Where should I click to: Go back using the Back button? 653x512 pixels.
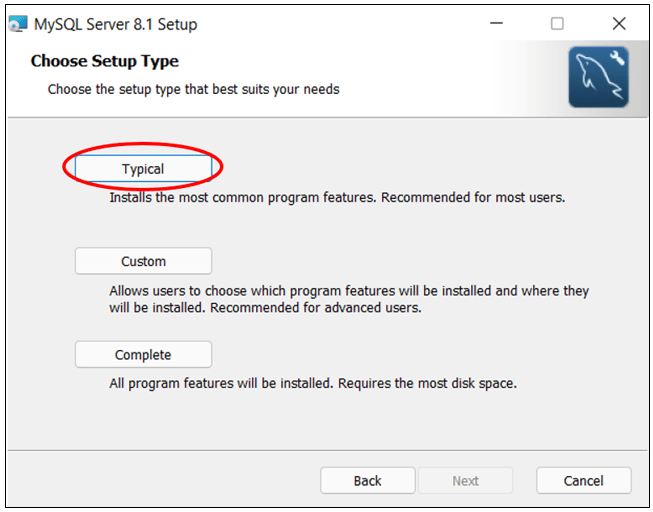point(367,481)
